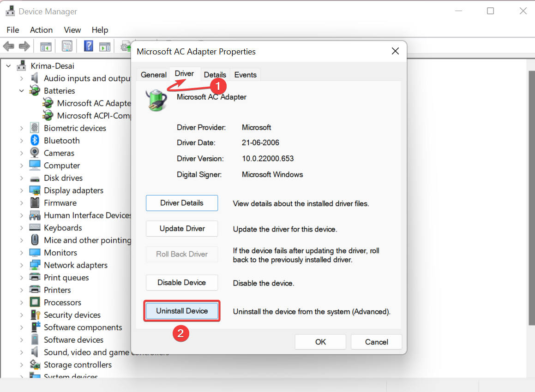Expand the Network adapters node
This screenshot has height=392, width=535.
tap(22, 265)
